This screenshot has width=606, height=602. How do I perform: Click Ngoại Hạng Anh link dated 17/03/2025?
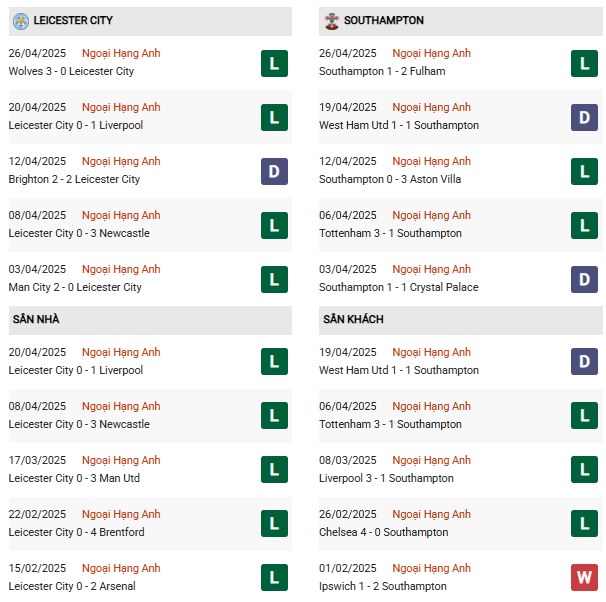121,460
